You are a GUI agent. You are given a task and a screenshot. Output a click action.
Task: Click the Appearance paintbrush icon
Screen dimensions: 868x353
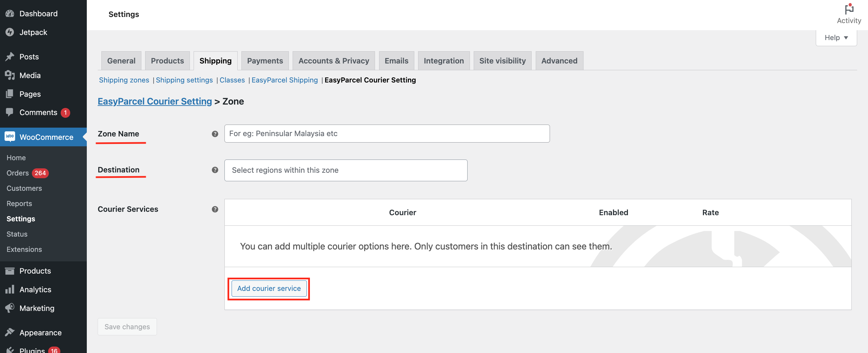10,333
